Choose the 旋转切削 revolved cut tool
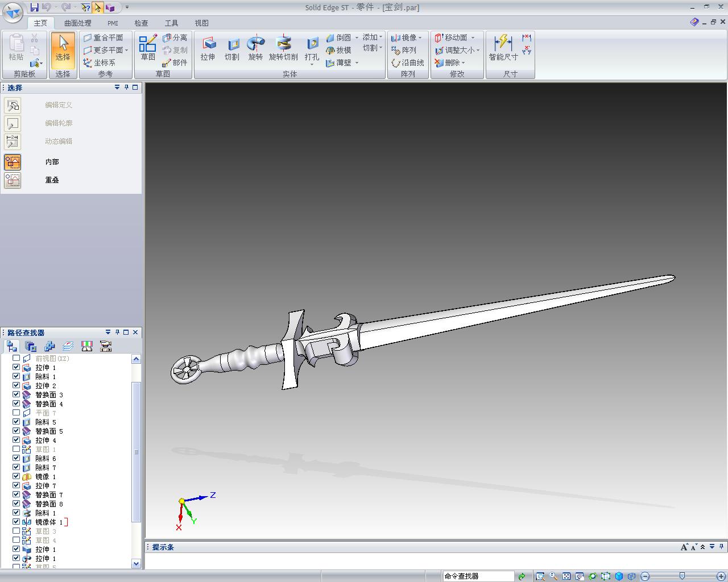Screen dimensions: 728x582 pos(283,49)
